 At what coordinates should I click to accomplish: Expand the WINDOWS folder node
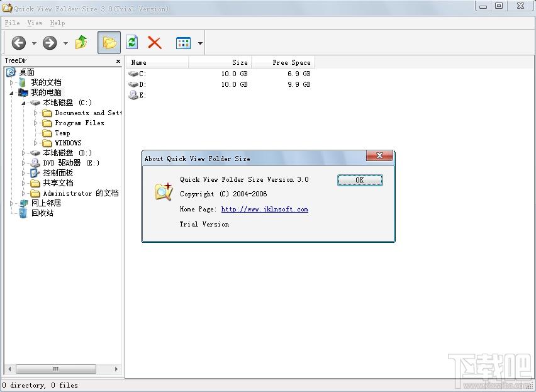[x=36, y=143]
